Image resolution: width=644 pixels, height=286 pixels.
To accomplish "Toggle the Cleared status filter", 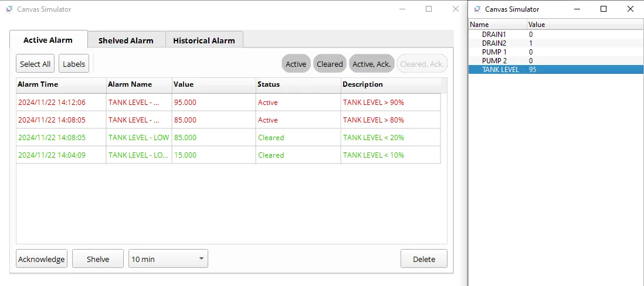I will pos(330,64).
